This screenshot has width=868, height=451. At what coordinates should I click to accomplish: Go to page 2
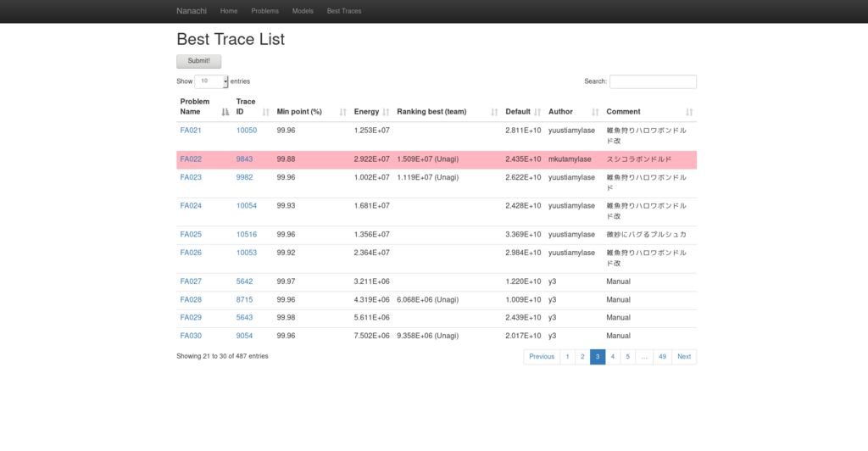582,357
